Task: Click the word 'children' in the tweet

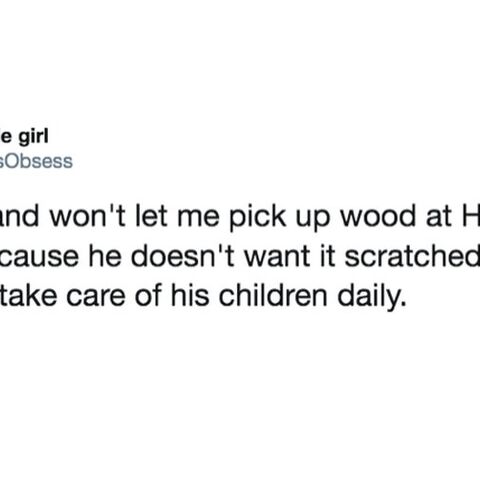Action: (x=273, y=296)
